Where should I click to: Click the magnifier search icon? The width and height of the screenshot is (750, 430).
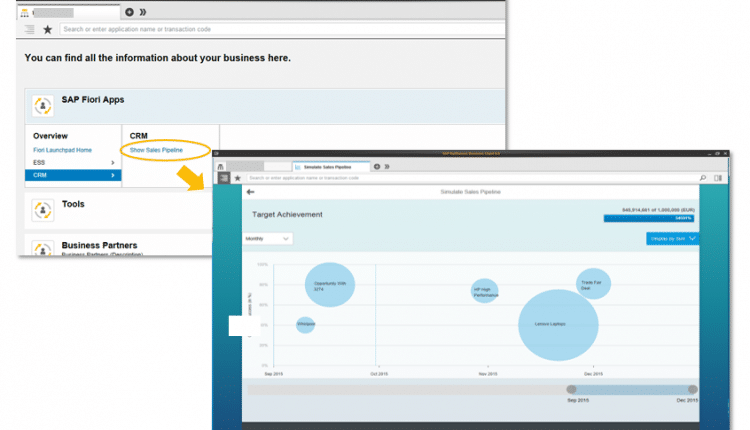coord(703,178)
